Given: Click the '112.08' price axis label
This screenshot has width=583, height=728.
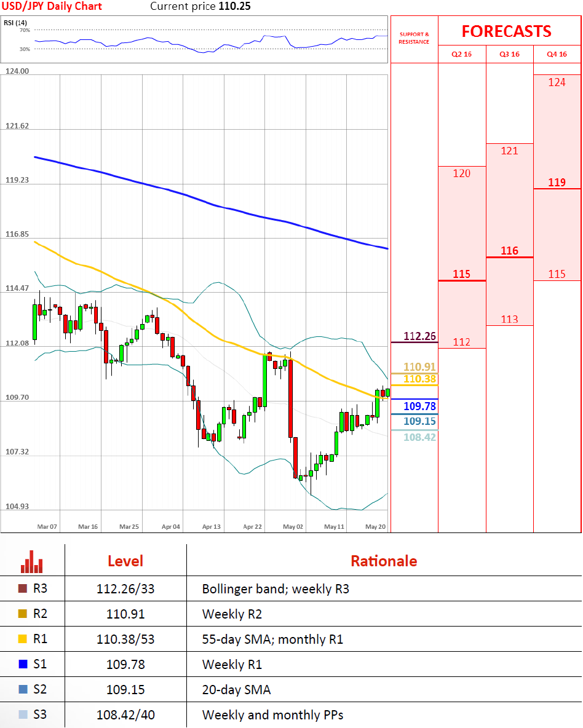Looking at the screenshot, I should pos(17,343).
